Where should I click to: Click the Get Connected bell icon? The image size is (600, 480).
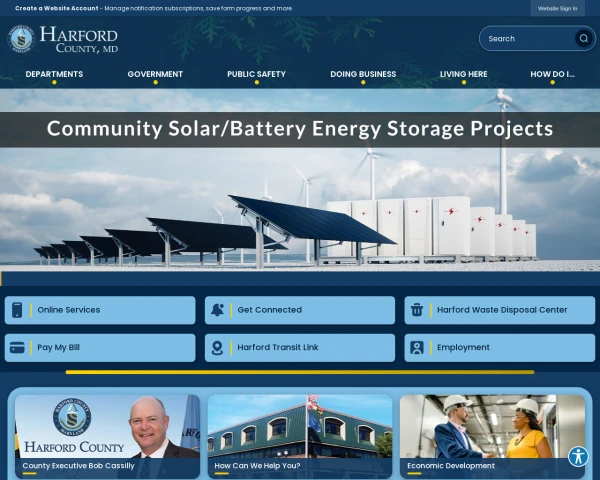tap(217, 310)
